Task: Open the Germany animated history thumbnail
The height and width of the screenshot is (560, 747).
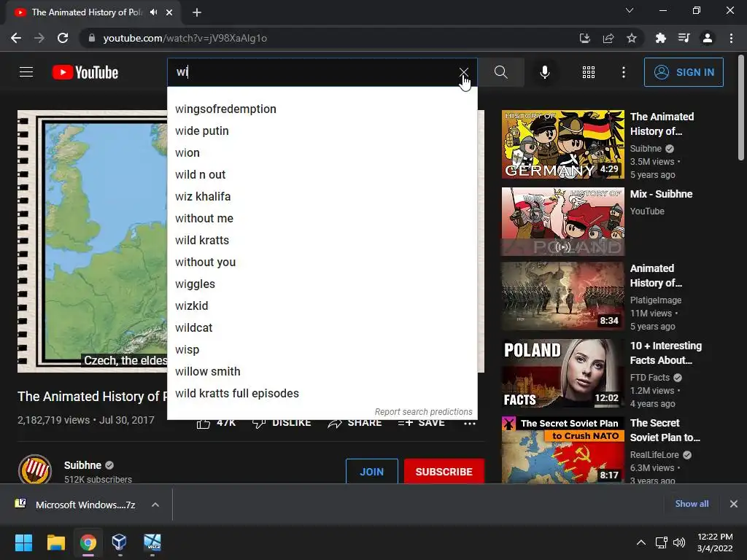Action: click(x=562, y=144)
